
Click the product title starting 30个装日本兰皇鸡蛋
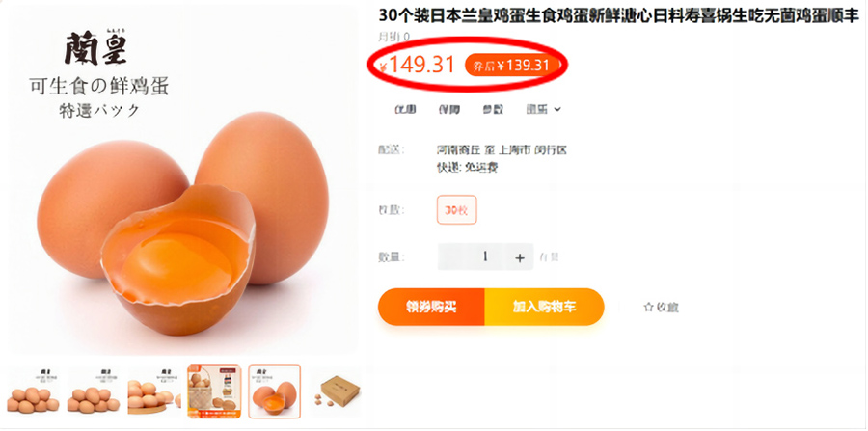(619, 16)
